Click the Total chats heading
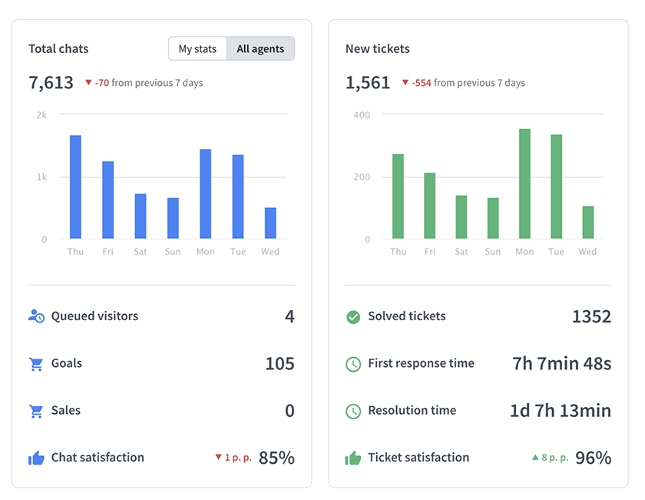The height and width of the screenshot is (500, 645). pyautogui.click(x=58, y=49)
